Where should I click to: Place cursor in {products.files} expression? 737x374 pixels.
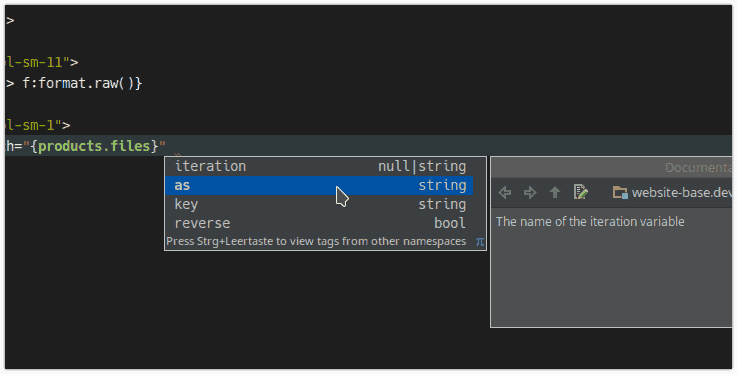tap(94, 146)
